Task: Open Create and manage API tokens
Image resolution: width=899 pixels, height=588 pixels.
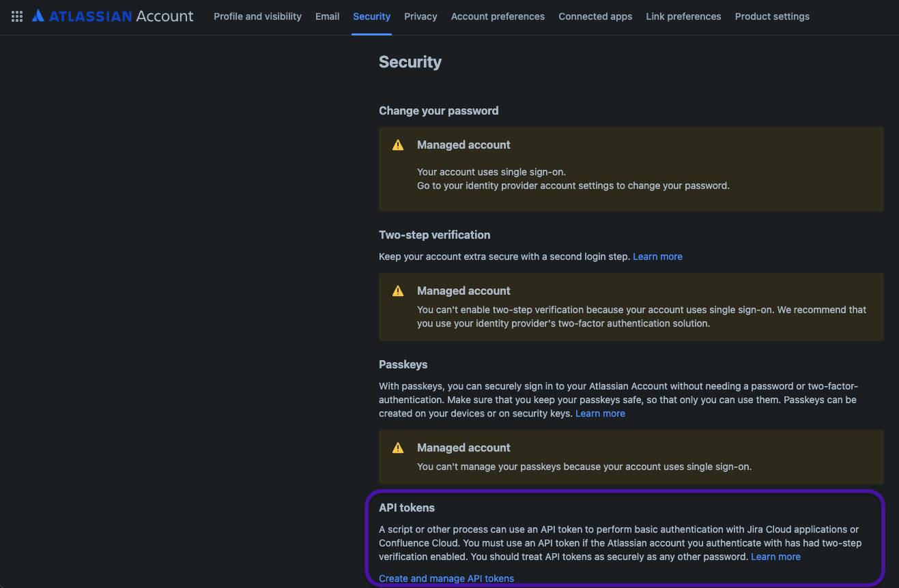Action: click(446, 578)
